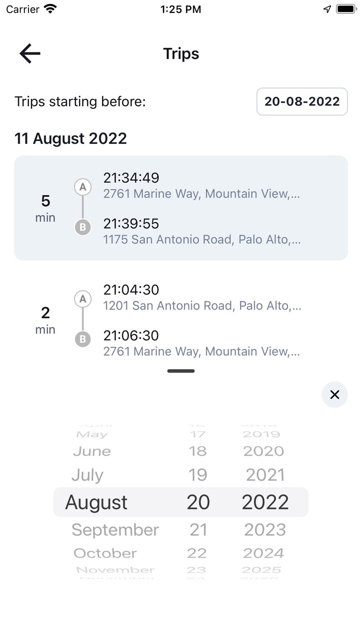Close the date picker with X
Viewport: 362px width, 644px height.
pos(335,395)
